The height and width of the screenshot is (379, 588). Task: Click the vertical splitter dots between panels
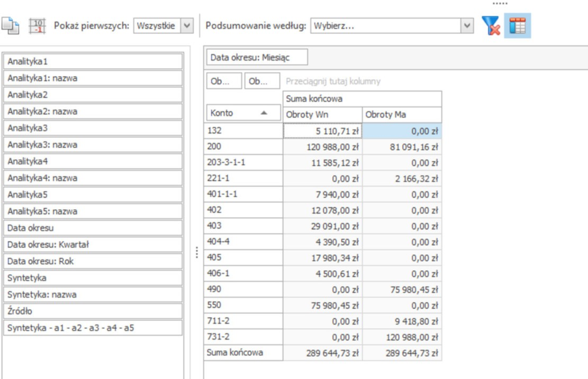tap(197, 253)
